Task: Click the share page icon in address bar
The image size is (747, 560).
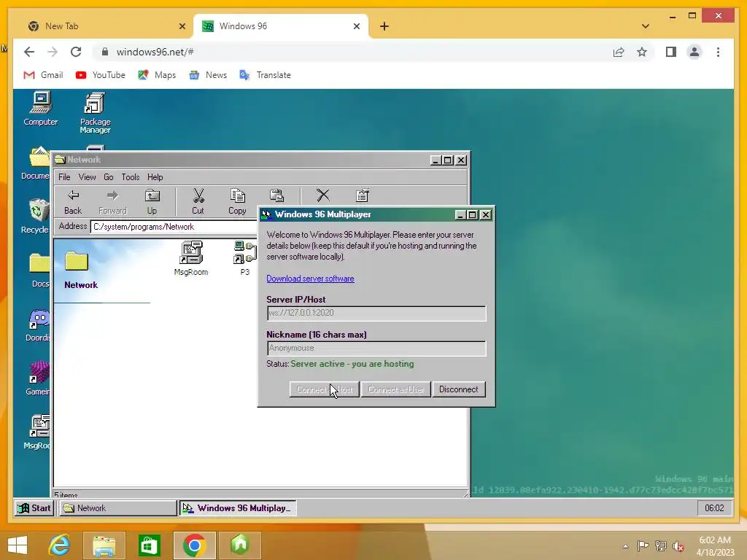Action: click(619, 52)
